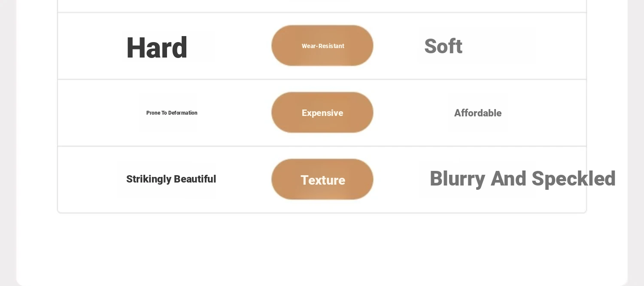Select the gray Soft text
Screen dimensions: 644x286
click(443, 46)
